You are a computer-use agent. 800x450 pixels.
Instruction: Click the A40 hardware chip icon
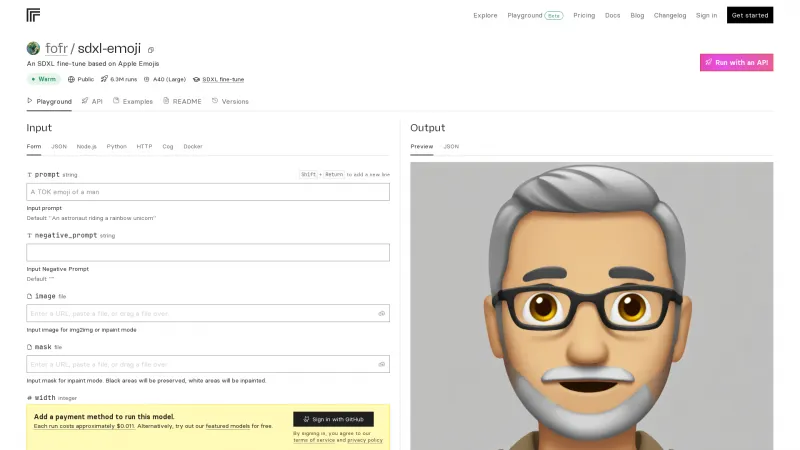point(146,80)
